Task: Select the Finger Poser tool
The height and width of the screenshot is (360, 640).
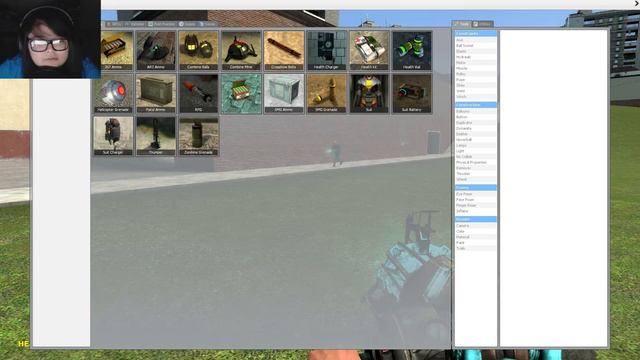Action: coord(476,206)
